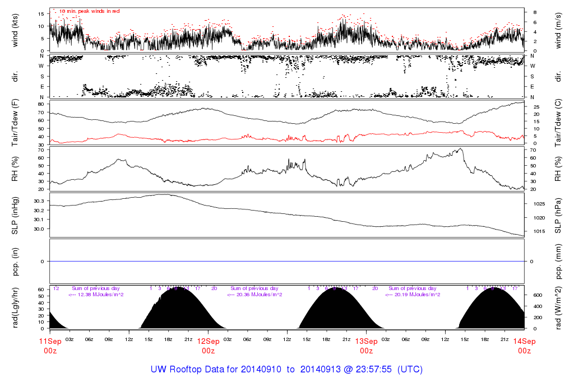
Task: Click the '10 min. peak winds in red' legend
Action: click(89, 11)
